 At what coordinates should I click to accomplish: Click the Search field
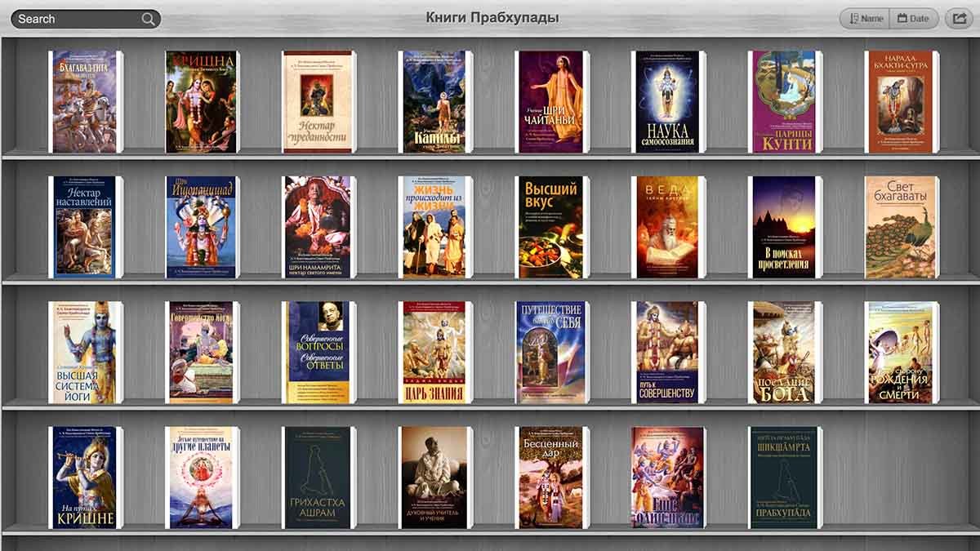(85, 19)
